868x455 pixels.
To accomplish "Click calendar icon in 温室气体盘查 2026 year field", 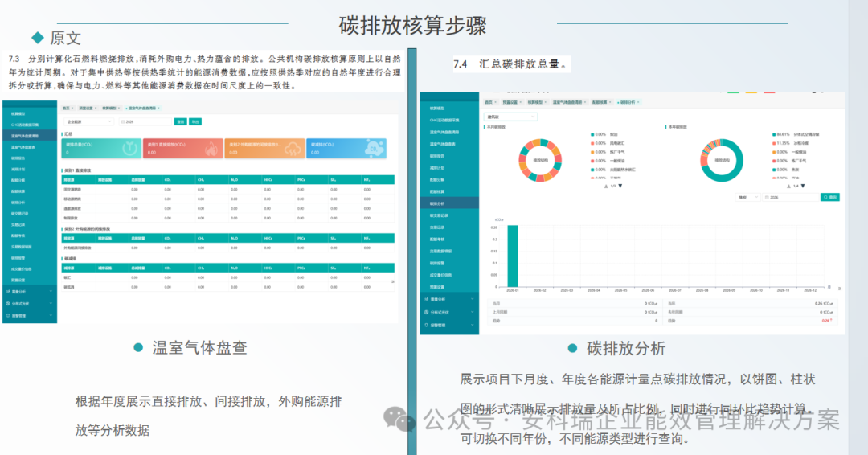I will pos(123,121).
